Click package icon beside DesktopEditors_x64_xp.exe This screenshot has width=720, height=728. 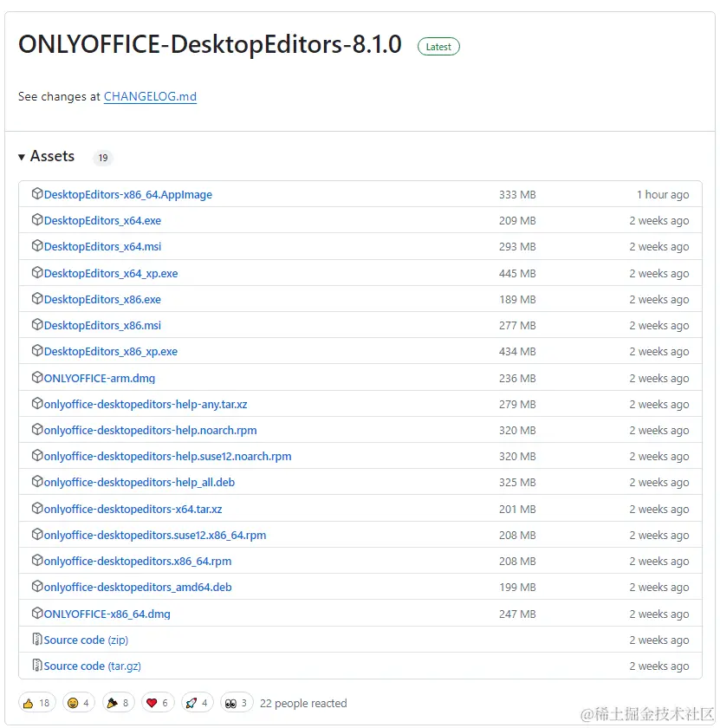37,272
